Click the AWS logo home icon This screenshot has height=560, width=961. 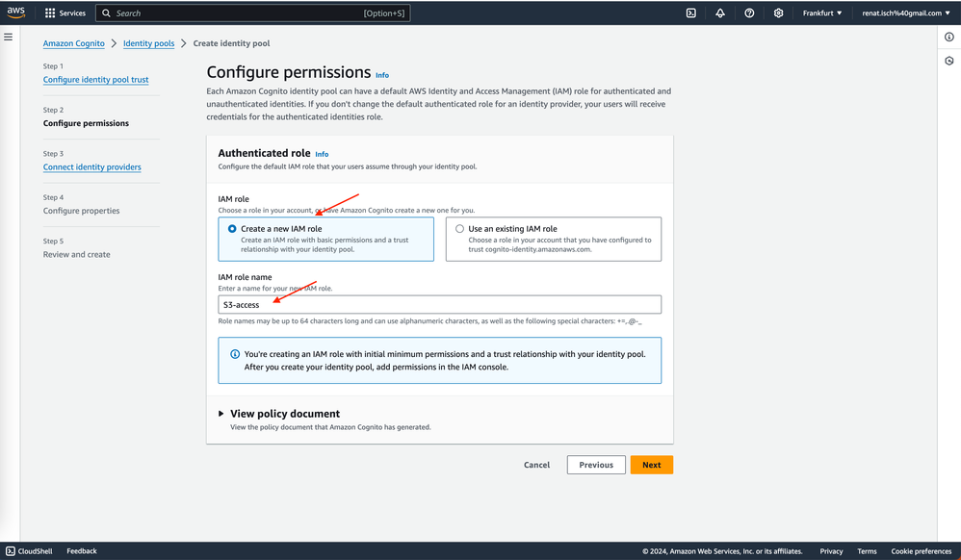[16, 13]
